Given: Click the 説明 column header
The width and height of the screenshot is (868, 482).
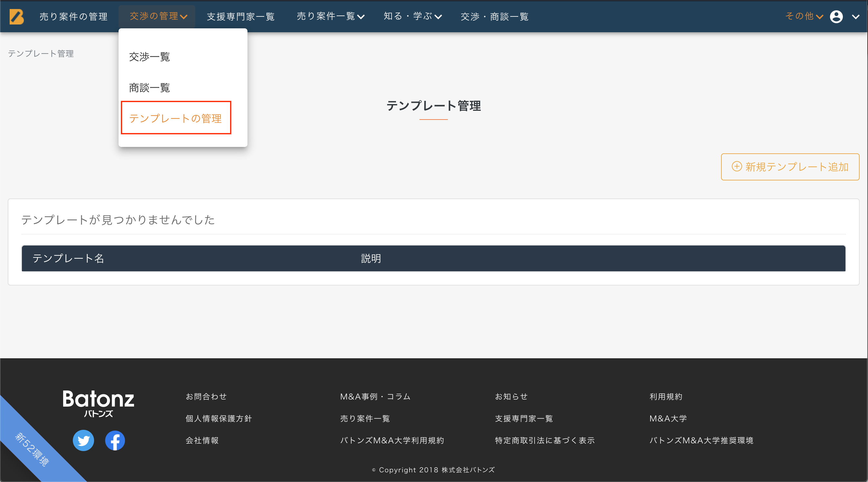Looking at the screenshot, I should click(x=371, y=258).
